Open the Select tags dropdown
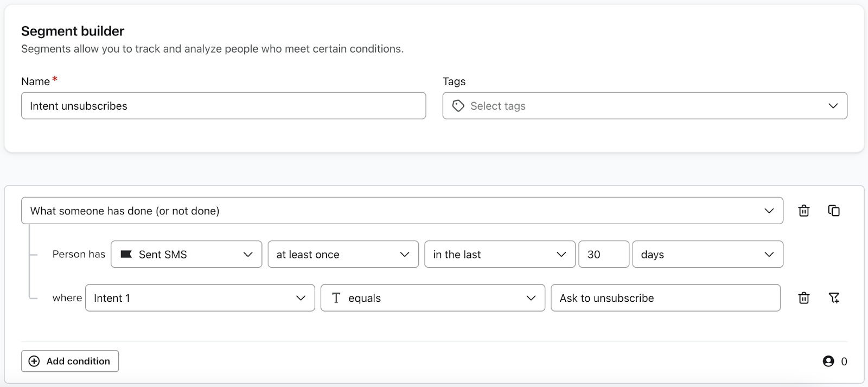The height and width of the screenshot is (387, 868). coord(644,106)
